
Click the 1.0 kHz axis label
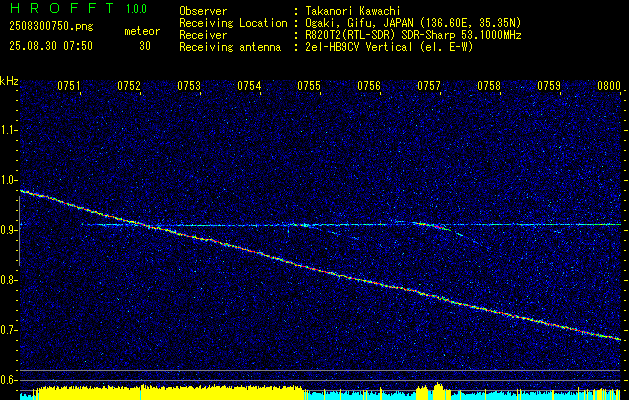coord(7,180)
